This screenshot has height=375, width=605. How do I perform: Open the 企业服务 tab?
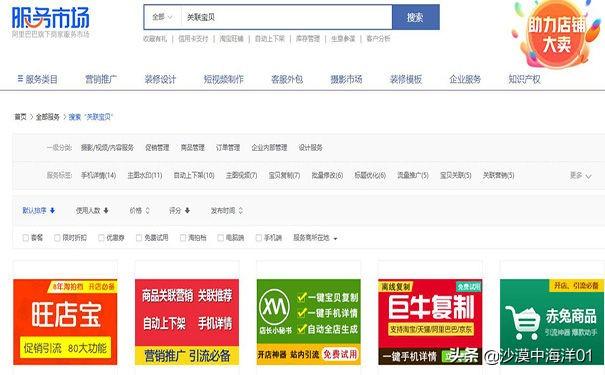(465, 79)
